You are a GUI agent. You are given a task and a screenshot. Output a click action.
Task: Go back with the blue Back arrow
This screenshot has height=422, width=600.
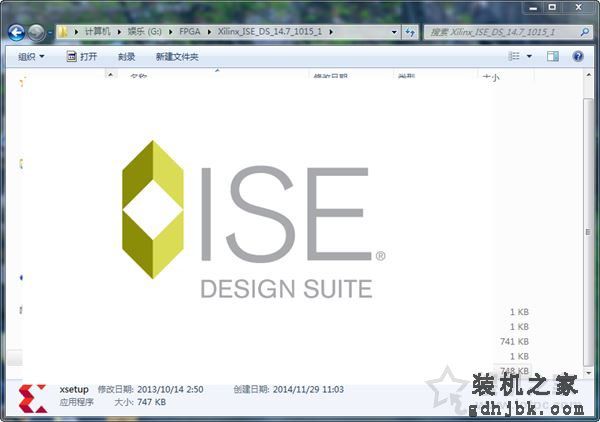(x=16, y=33)
